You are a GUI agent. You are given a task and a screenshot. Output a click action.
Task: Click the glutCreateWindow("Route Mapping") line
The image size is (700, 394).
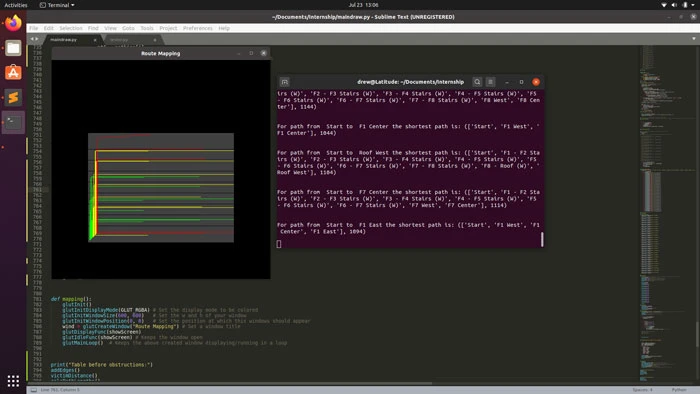pos(121,326)
